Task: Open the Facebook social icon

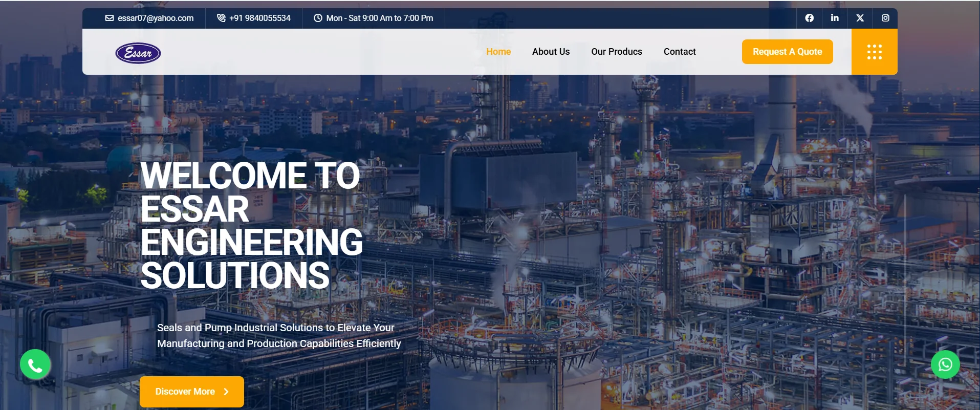Action: coord(809,18)
